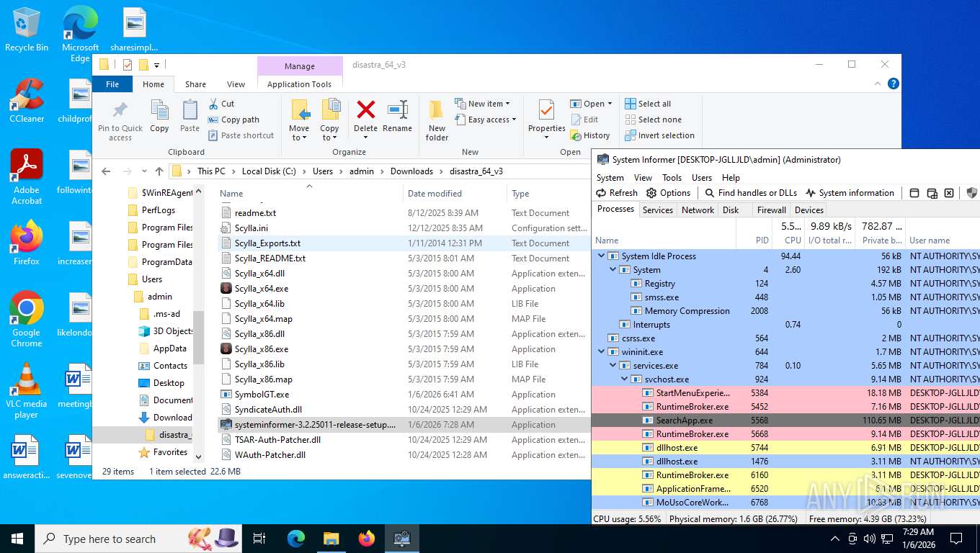Collapse the wininit.exe tree node

click(602, 352)
